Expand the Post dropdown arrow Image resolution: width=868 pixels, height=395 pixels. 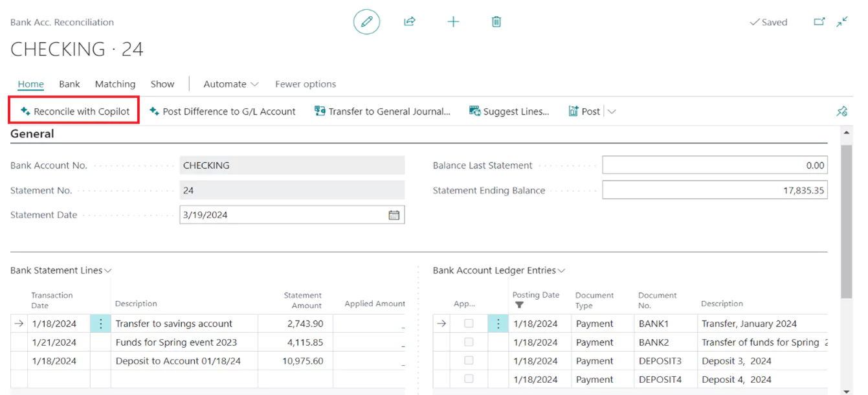coord(612,111)
